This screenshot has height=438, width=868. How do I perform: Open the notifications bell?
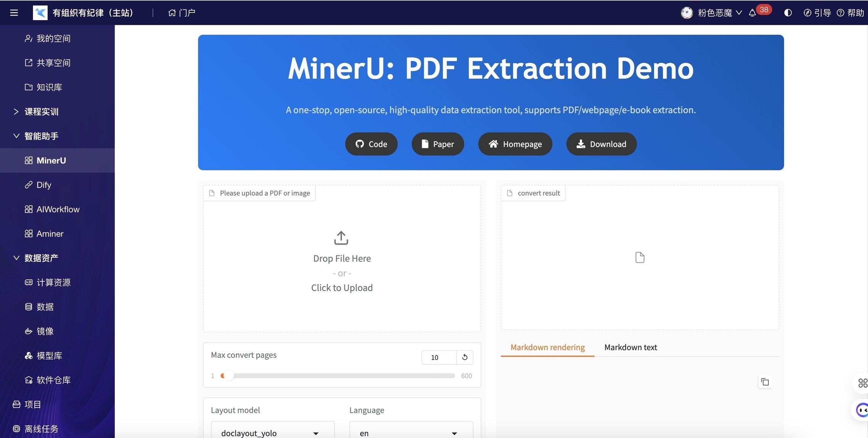pyautogui.click(x=752, y=13)
